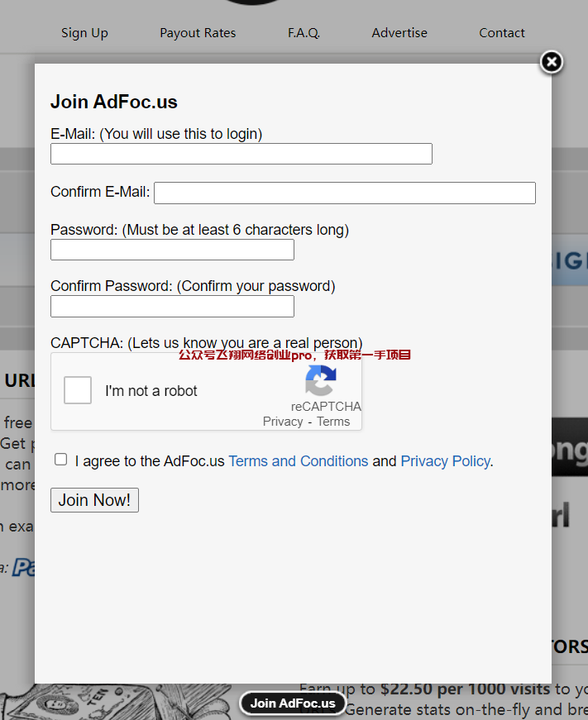Click the Password input field
Screen dimensions: 588x720
[172, 250]
